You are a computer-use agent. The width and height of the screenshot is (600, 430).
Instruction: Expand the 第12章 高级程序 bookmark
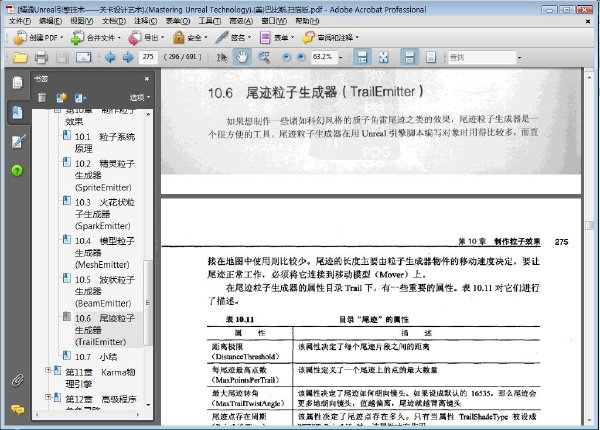point(48,397)
